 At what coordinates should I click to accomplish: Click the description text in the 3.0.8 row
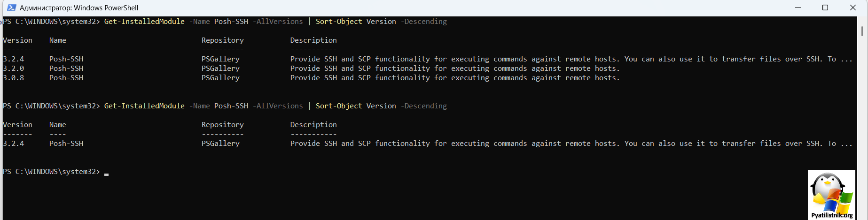(x=455, y=78)
